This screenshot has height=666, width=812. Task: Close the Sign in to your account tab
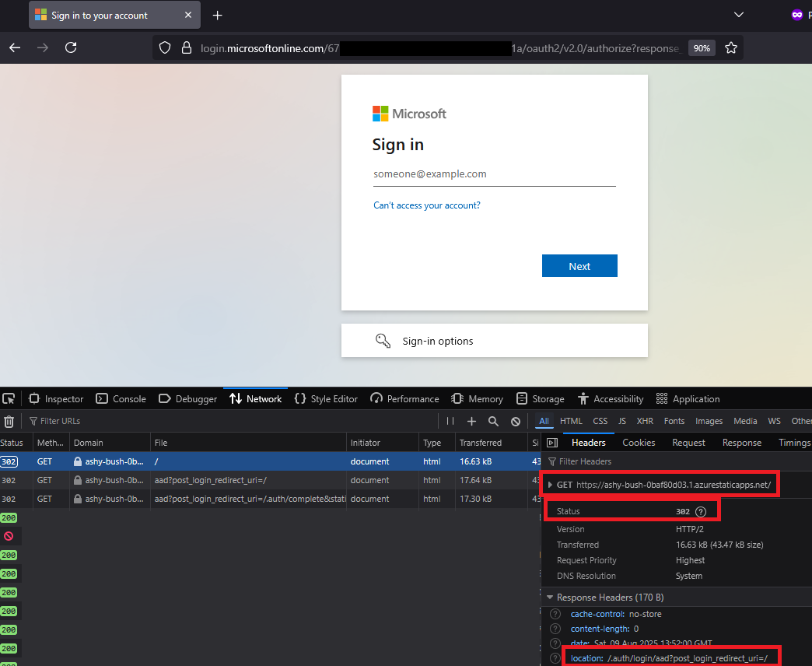click(x=188, y=15)
